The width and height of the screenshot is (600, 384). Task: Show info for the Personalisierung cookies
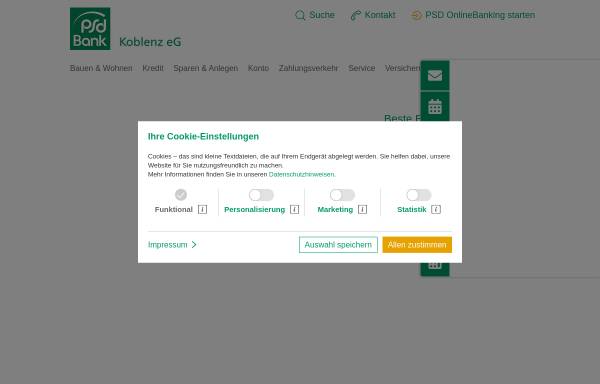click(x=294, y=210)
